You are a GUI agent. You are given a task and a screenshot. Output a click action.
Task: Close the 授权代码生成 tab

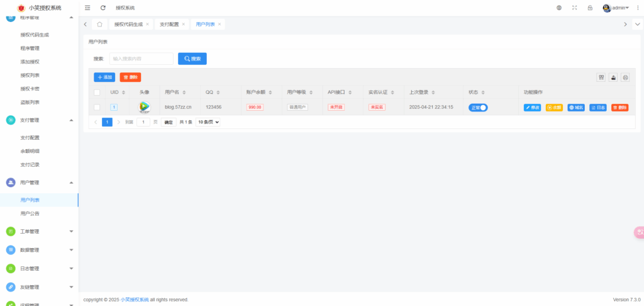147,25
